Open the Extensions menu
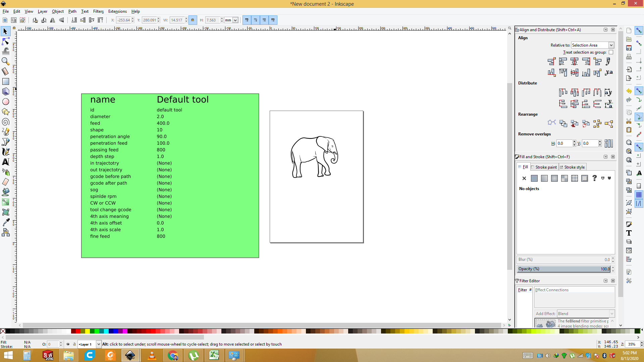The width and height of the screenshot is (644, 362). pyautogui.click(x=117, y=11)
